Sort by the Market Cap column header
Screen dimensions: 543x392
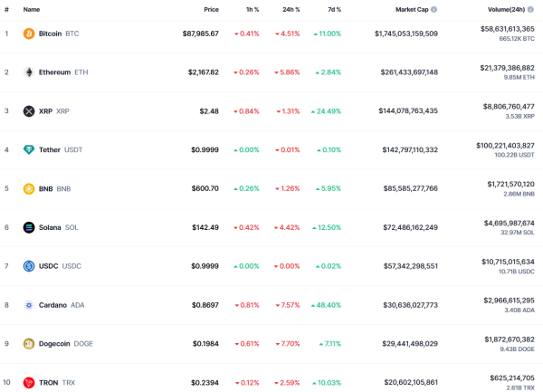pos(412,9)
